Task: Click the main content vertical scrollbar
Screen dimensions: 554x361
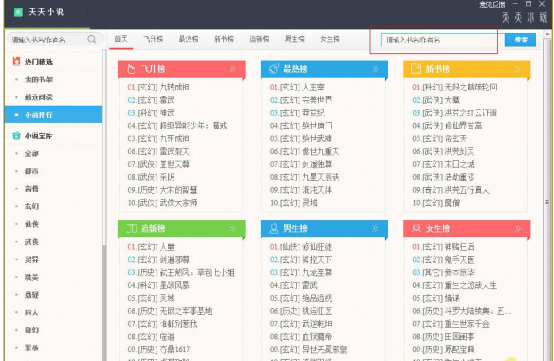Action: [x=548, y=201]
